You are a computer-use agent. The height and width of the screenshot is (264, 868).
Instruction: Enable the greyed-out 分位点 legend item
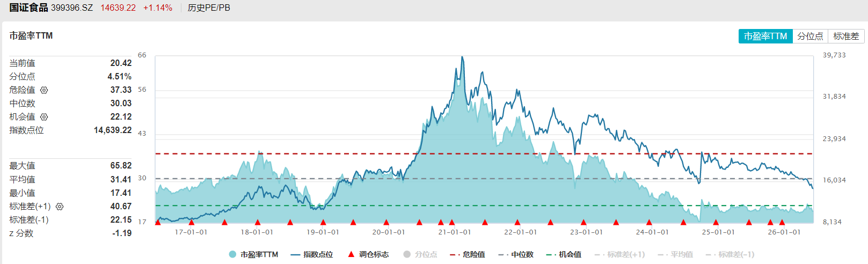[x=420, y=254]
